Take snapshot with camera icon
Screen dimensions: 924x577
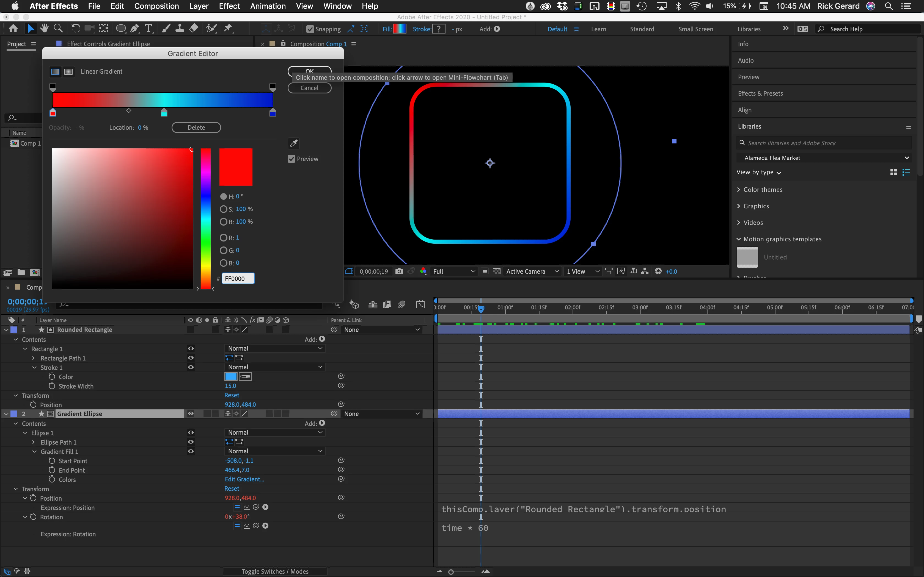coord(399,271)
